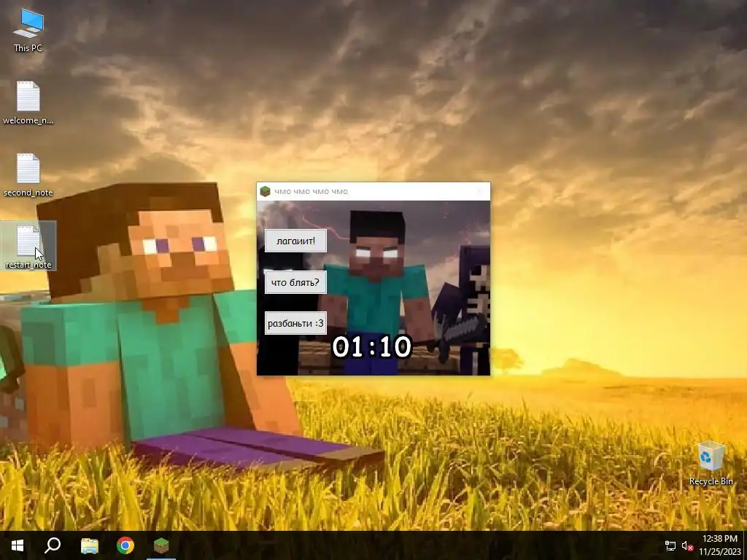Open the taskbar search magnifier
The image size is (747, 560).
pos(53,545)
